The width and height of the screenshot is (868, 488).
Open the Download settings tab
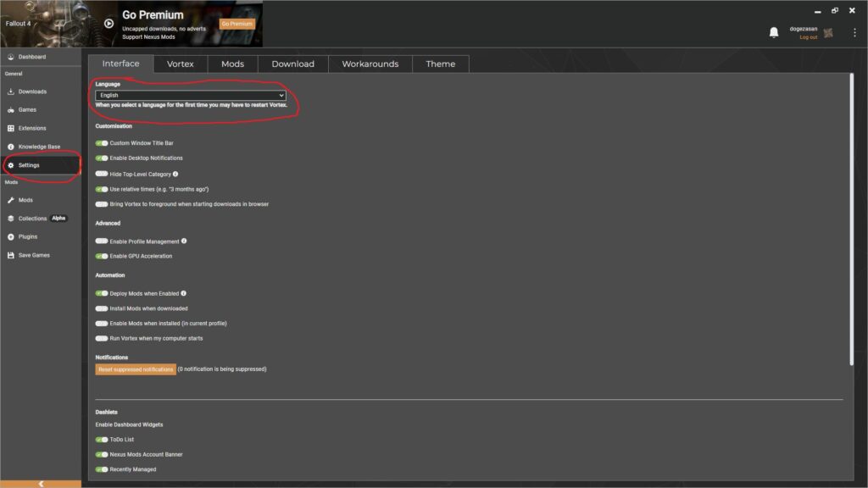click(x=292, y=64)
